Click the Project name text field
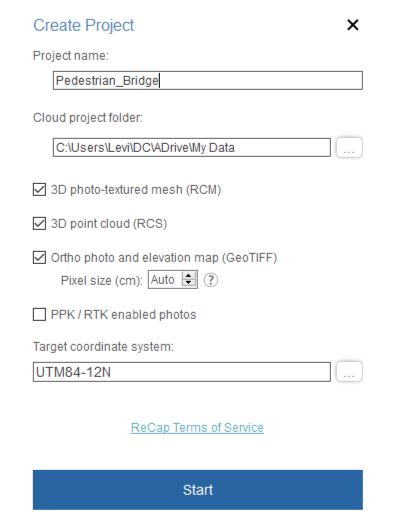This screenshot has width=394, height=525. point(208,80)
